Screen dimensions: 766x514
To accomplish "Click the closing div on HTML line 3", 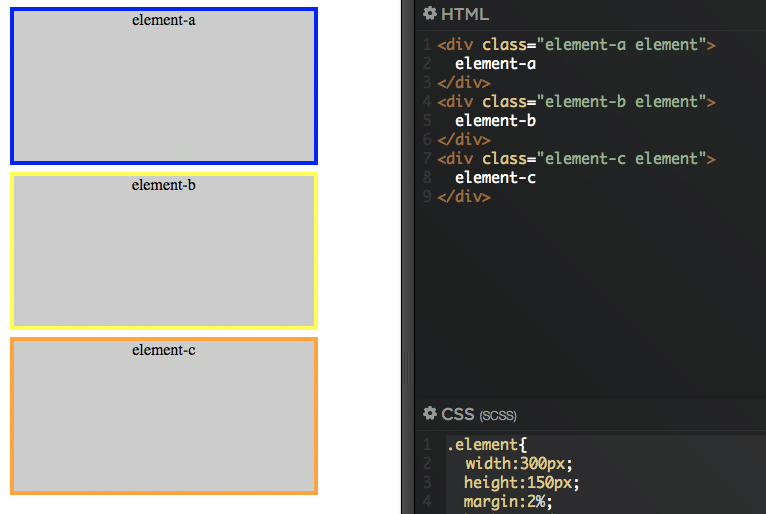I will [464, 83].
